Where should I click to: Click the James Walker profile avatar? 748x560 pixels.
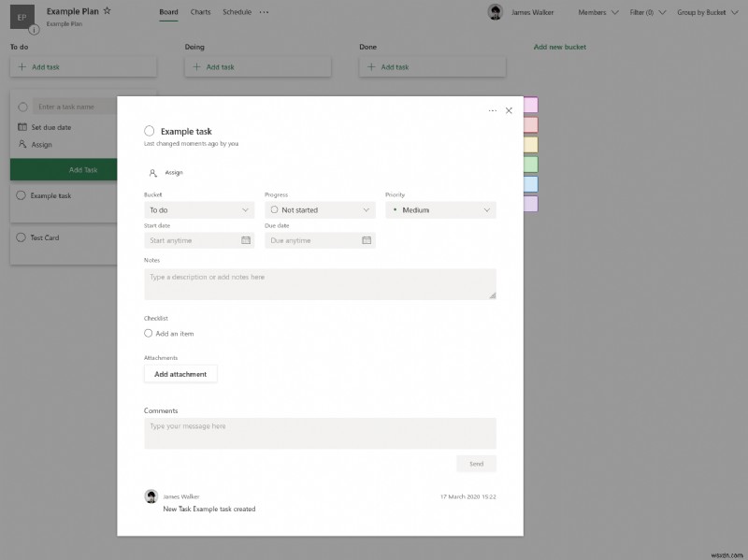496,12
